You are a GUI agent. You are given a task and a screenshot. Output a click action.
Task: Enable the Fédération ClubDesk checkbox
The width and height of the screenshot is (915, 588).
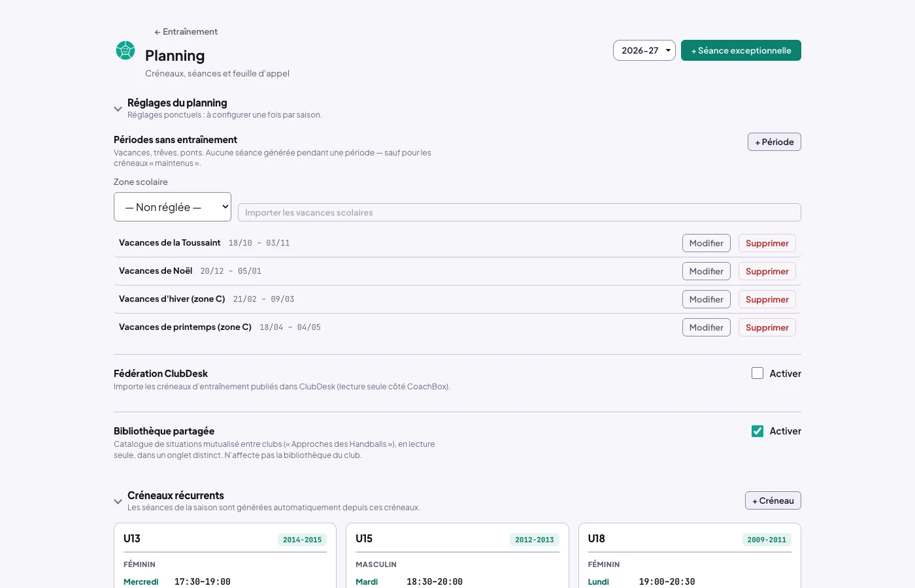click(x=757, y=373)
